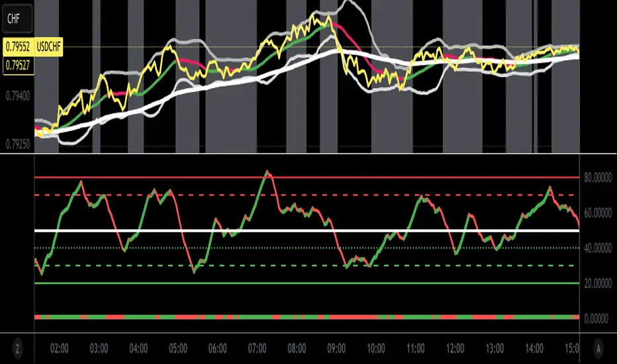Click the USDCHF symbol label

(49, 47)
